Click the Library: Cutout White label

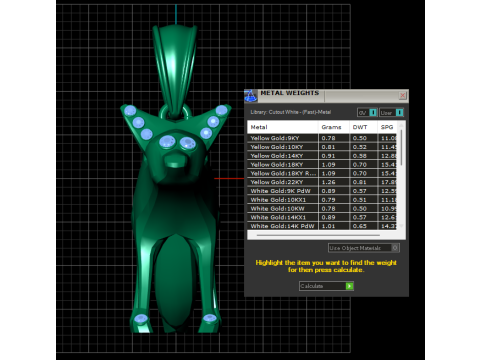290,112
